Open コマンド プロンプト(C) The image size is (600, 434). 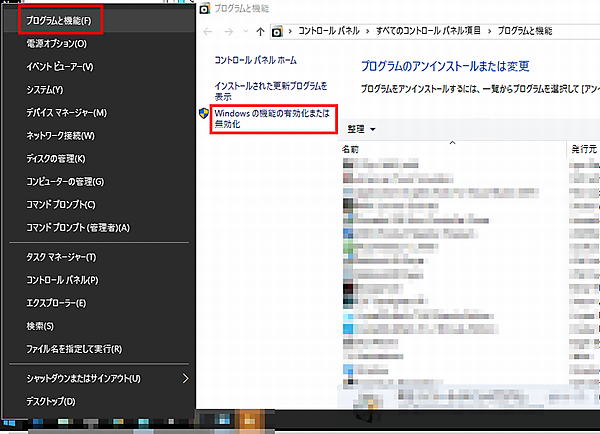tap(61, 204)
